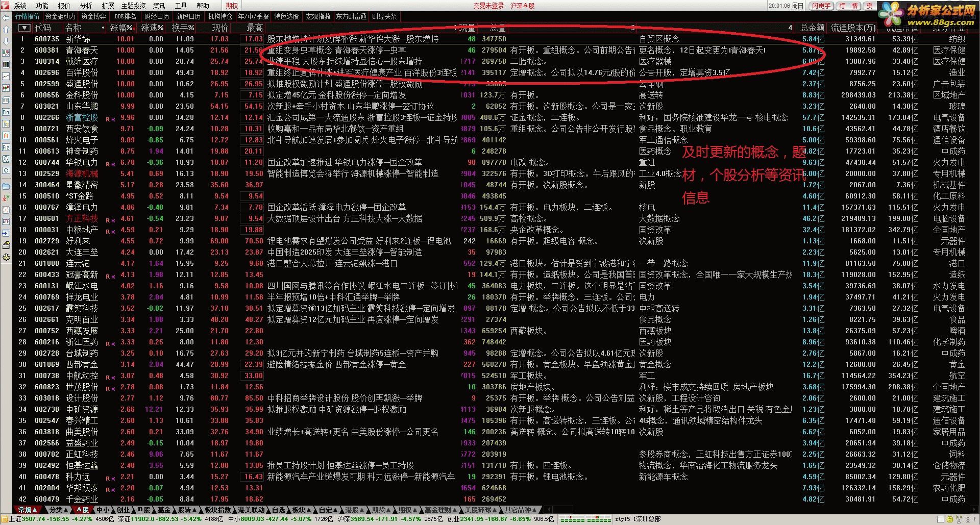Image resolution: width=980 pixels, height=525 pixels.
Task: Sort by the 流通股本(万) column header
Action: (852, 28)
